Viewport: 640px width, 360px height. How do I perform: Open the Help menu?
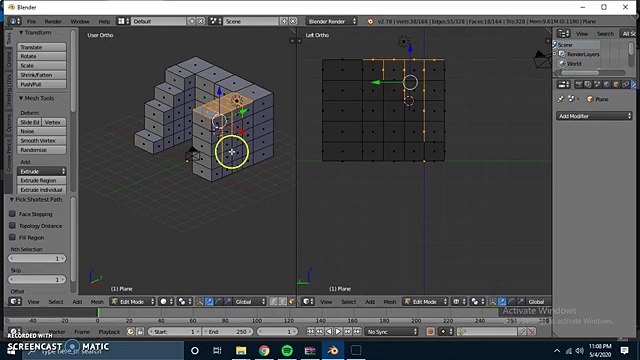click(x=104, y=21)
